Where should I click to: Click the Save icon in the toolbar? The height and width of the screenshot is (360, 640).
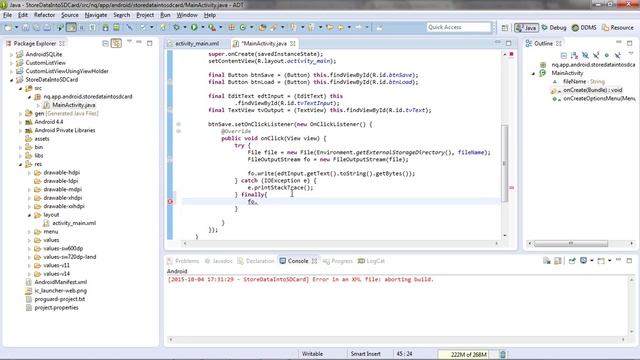(x=25, y=27)
